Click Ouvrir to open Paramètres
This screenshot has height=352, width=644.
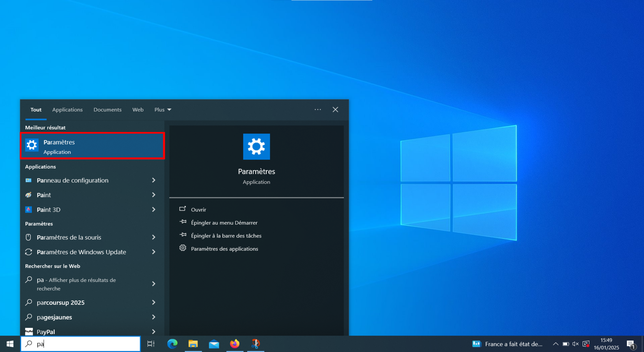pyautogui.click(x=199, y=209)
